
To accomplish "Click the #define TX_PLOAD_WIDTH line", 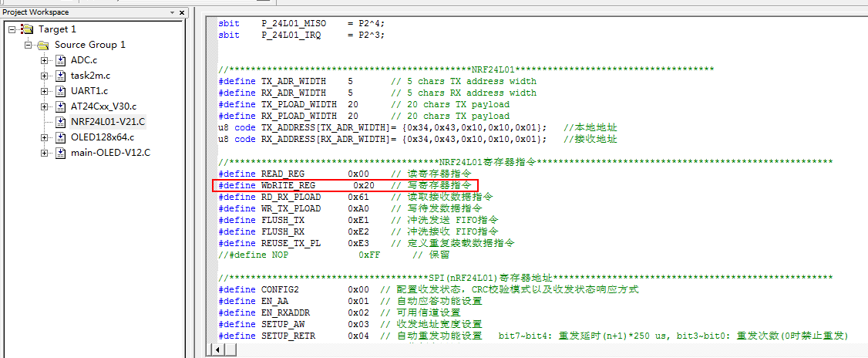I will pyautogui.click(x=364, y=104).
